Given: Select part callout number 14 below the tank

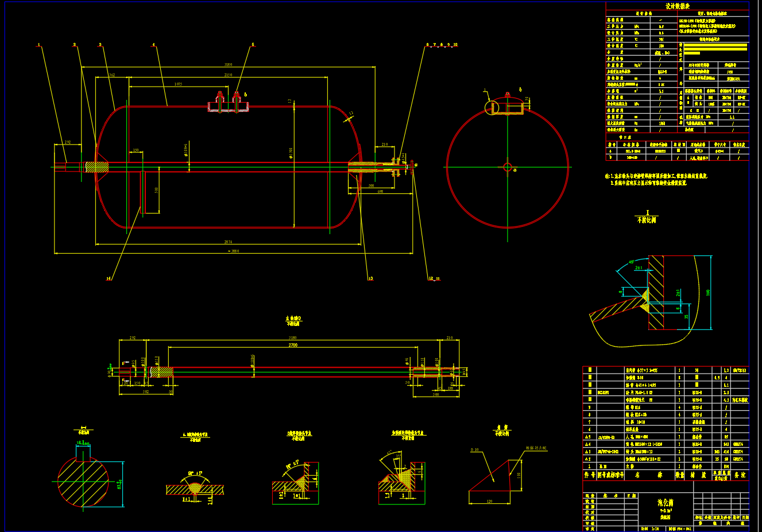Looking at the screenshot, I should click(x=109, y=278).
